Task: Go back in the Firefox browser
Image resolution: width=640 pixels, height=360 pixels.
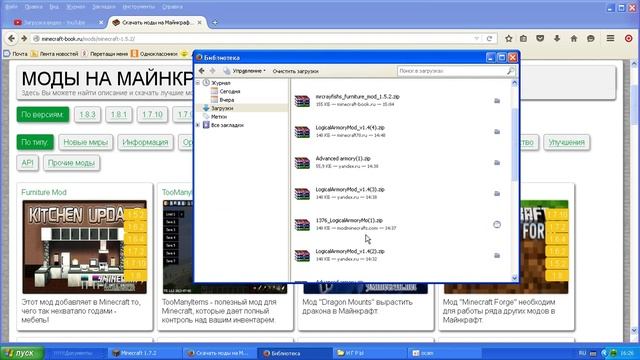Action: [x=11, y=38]
